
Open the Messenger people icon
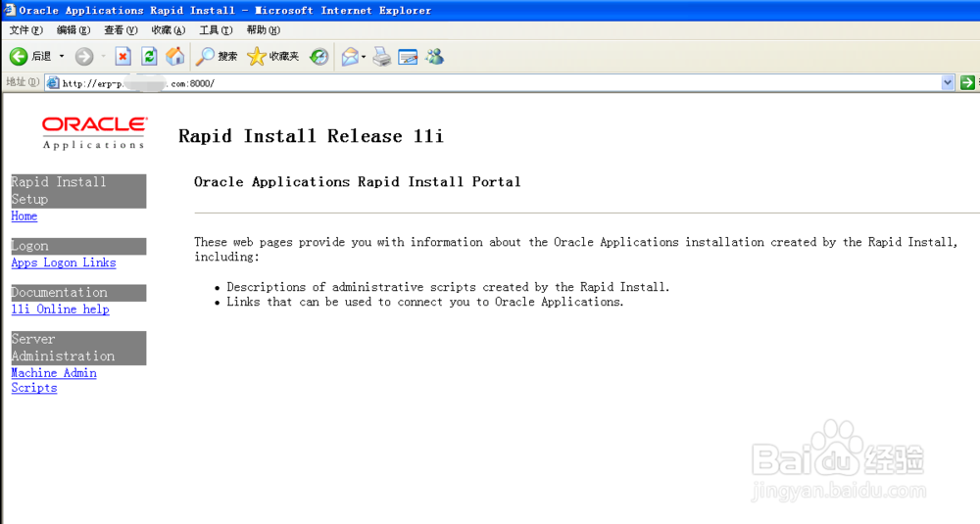[434, 57]
